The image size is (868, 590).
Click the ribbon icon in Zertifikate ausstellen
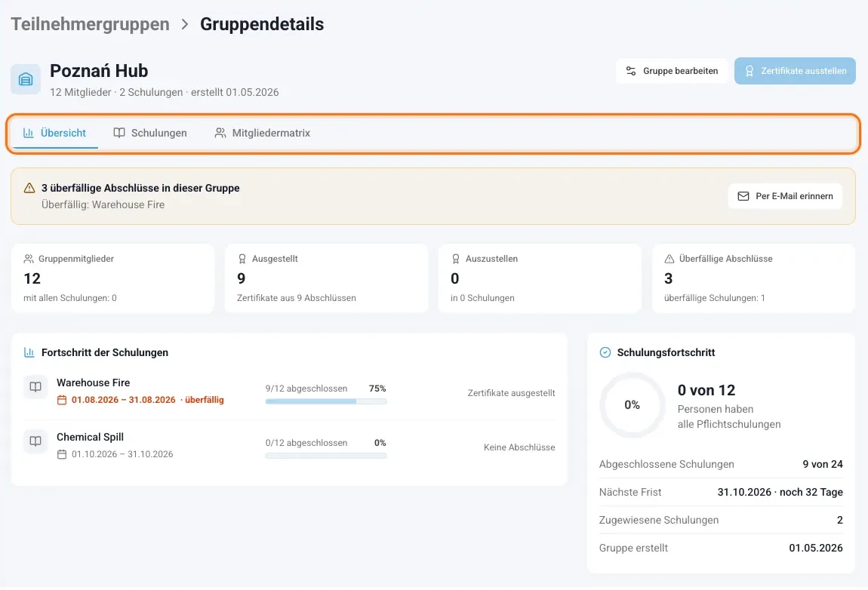pyautogui.click(x=749, y=71)
